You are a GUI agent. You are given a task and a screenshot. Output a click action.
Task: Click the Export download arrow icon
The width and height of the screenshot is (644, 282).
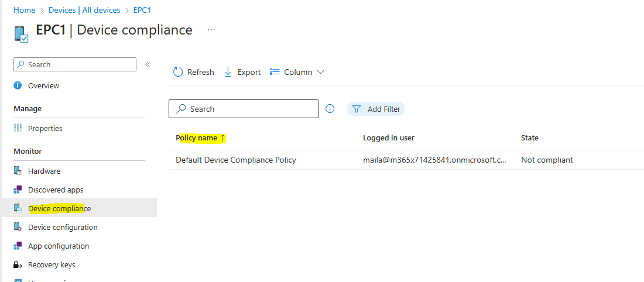[228, 72]
